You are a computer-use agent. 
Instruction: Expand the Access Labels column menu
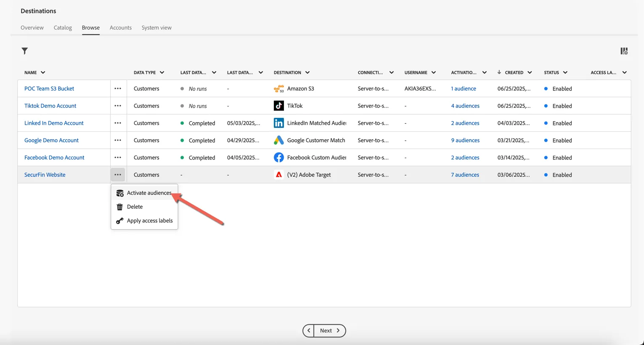click(x=625, y=73)
